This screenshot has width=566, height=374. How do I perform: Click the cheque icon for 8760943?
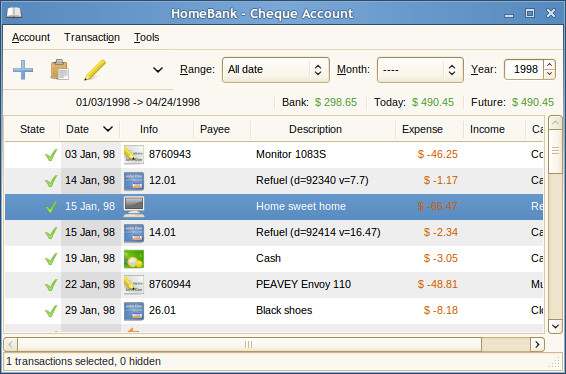tap(134, 155)
